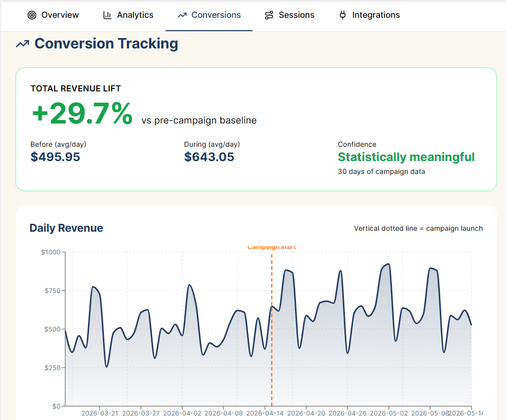Click the Analytics bar chart icon
This screenshot has height=420, width=506.
pos(107,15)
